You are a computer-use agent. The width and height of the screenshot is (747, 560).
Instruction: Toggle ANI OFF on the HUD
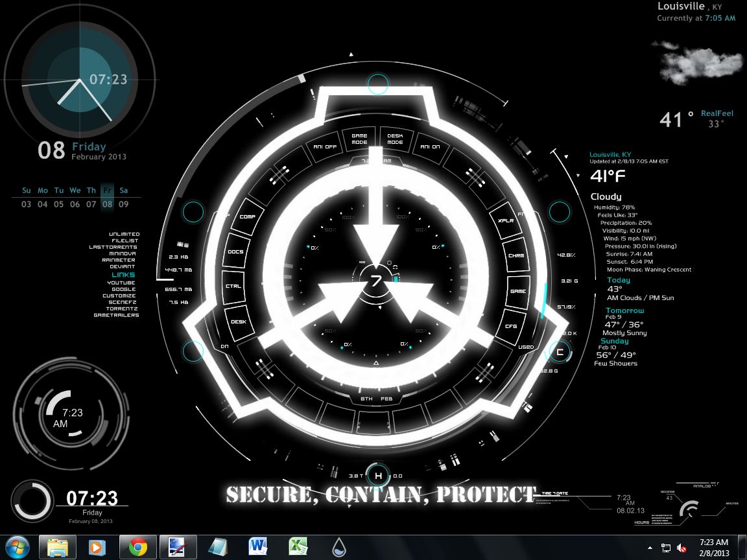pos(325,146)
